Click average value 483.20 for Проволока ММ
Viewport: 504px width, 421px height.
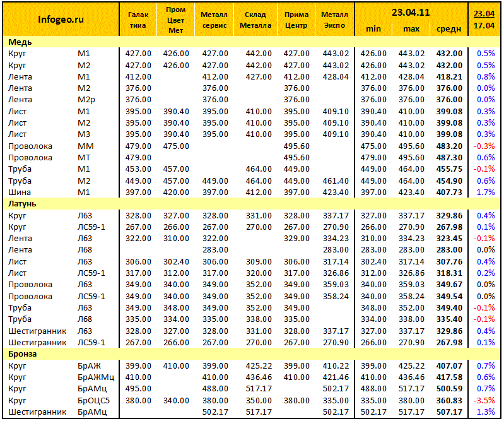pos(449,146)
